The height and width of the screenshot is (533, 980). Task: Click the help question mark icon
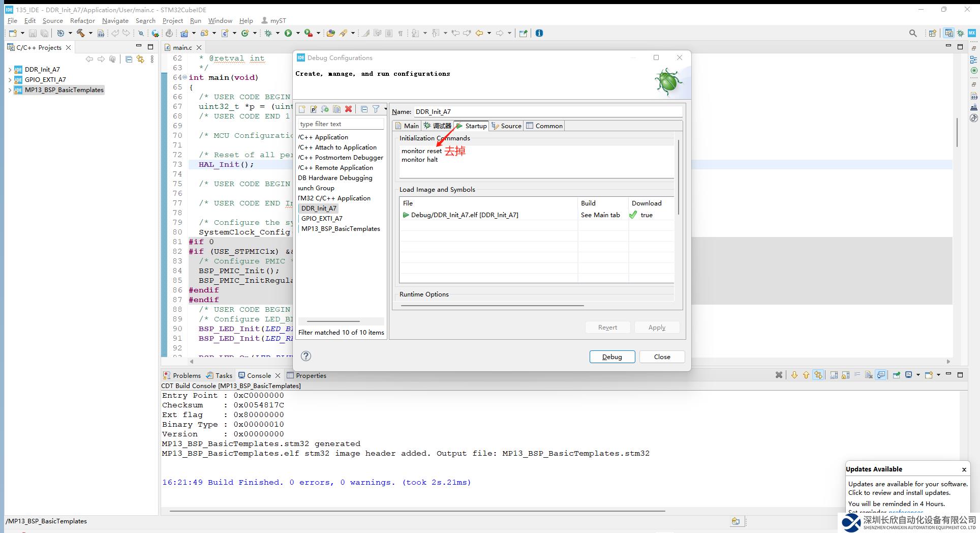[x=306, y=356]
